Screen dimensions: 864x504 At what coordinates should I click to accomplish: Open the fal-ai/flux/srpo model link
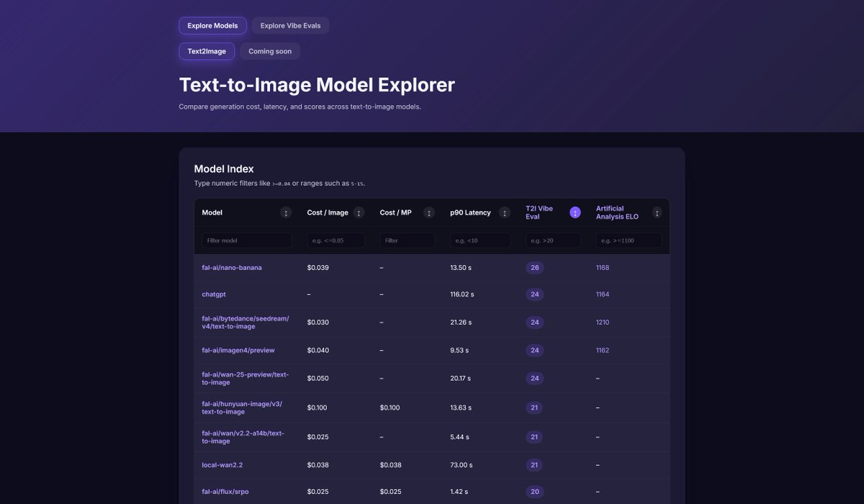[225, 492]
